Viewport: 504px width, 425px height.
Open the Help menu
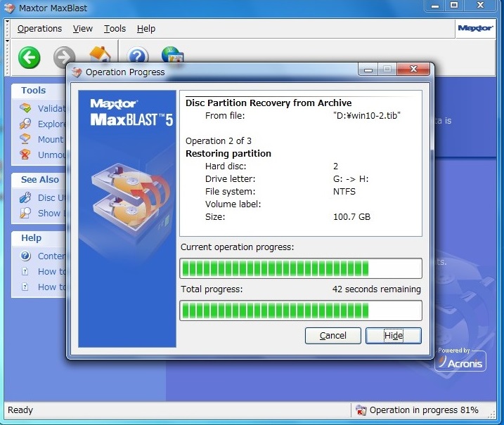(x=146, y=29)
